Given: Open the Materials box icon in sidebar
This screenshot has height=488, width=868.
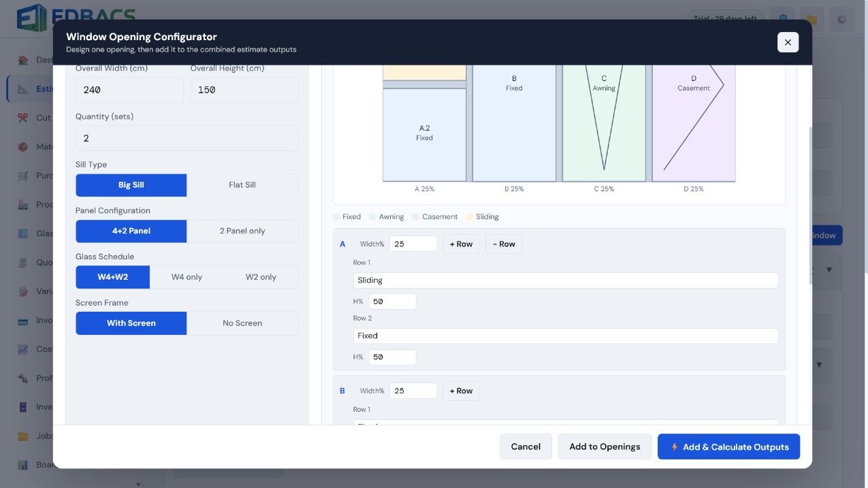Looking at the screenshot, I should pos(23,146).
